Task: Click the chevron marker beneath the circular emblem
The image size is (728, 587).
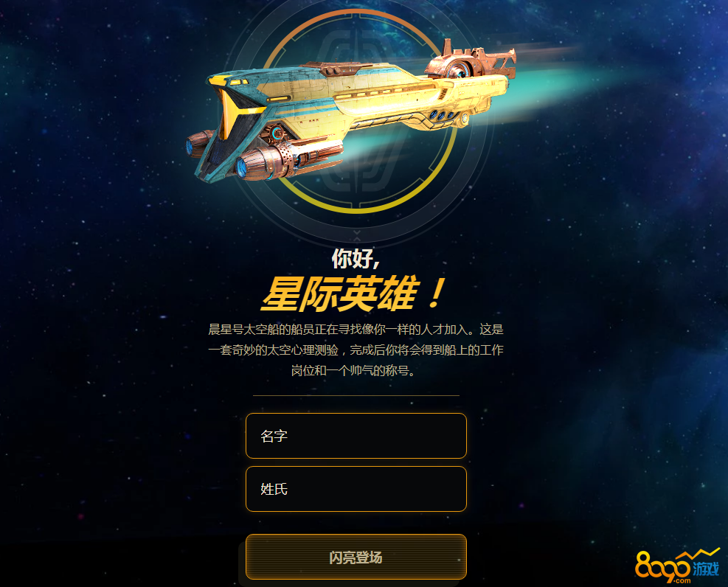Action: (x=356, y=235)
